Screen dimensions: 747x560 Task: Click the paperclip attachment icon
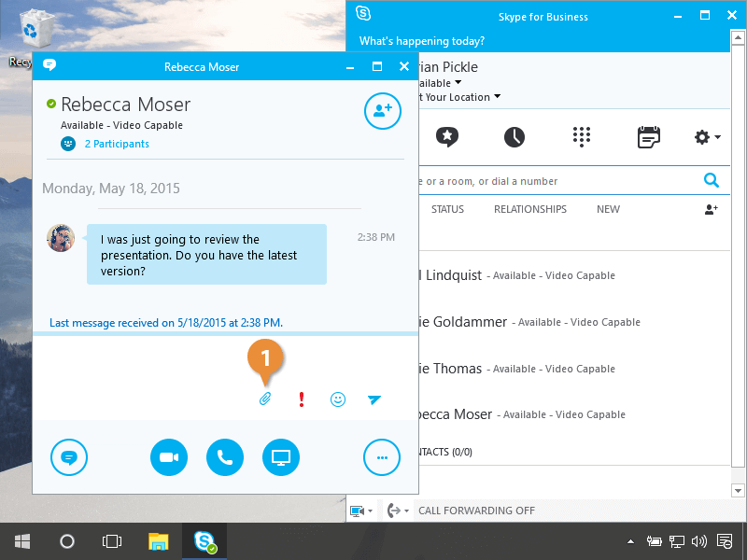(x=265, y=399)
